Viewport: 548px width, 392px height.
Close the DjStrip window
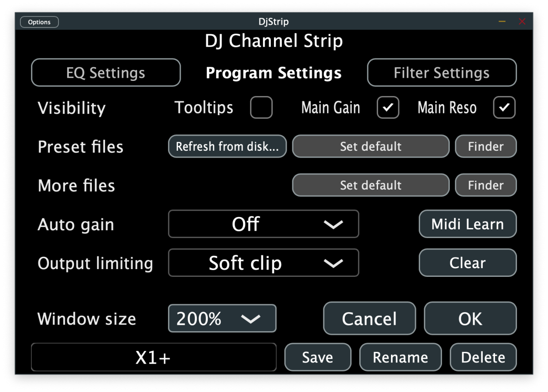[522, 21]
